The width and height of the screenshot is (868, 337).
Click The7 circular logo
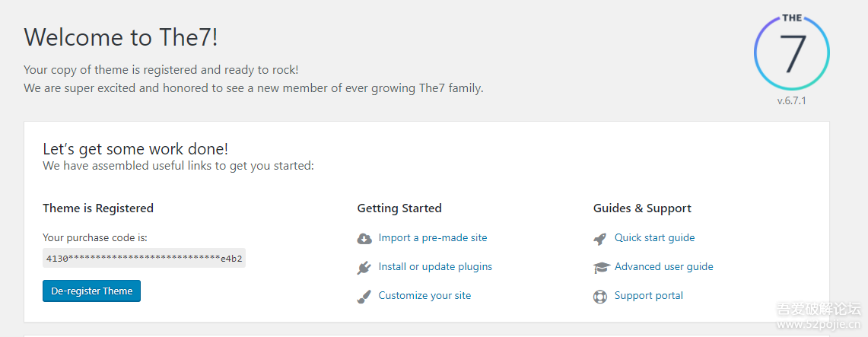click(x=791, y=52)
